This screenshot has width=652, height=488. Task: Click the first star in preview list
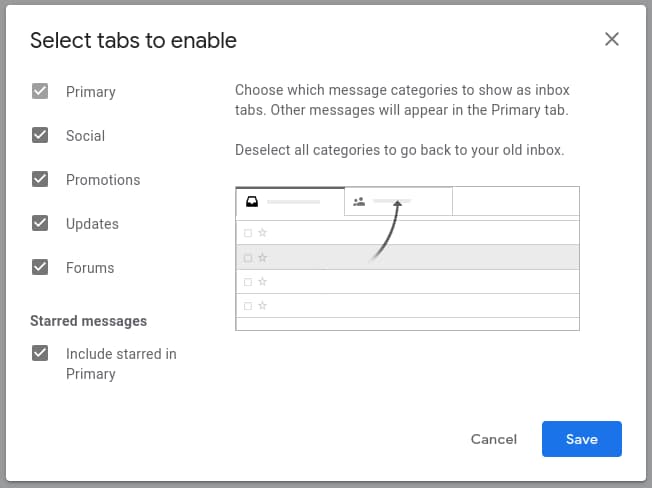pyautogui.click(x=262, y=233)
